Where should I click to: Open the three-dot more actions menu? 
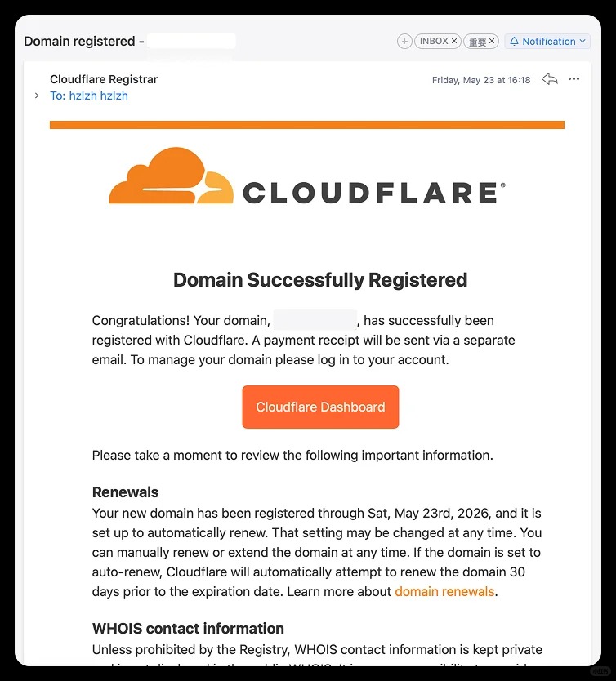coord(574,79)
